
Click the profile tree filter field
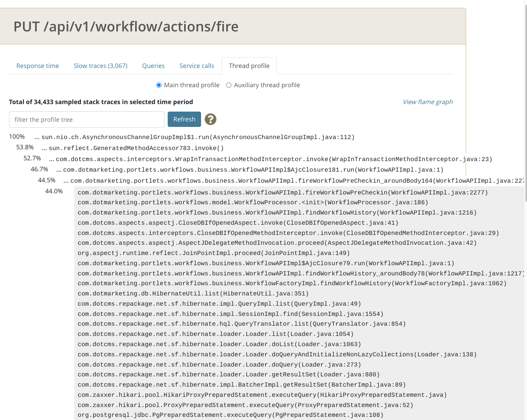[x=86, y=119]
